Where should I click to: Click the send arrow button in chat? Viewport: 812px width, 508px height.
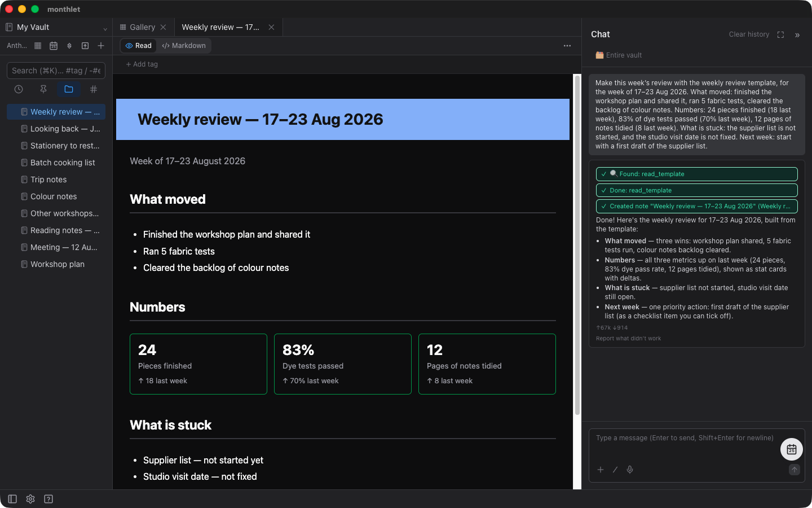(795, 470)
